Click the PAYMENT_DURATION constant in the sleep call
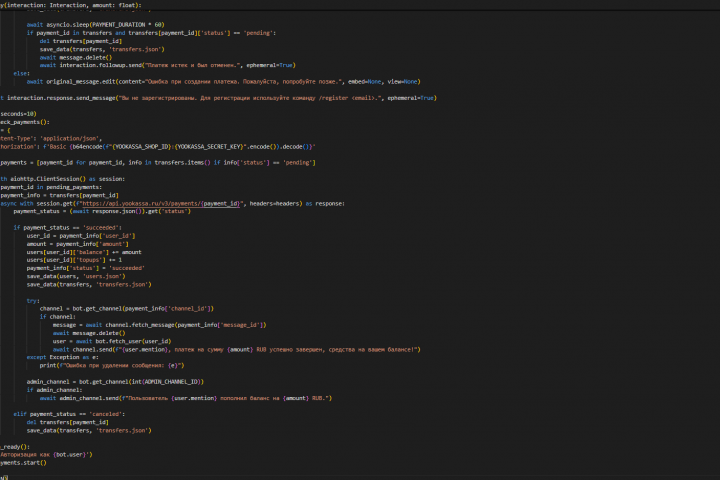 [x=118, y=25]
